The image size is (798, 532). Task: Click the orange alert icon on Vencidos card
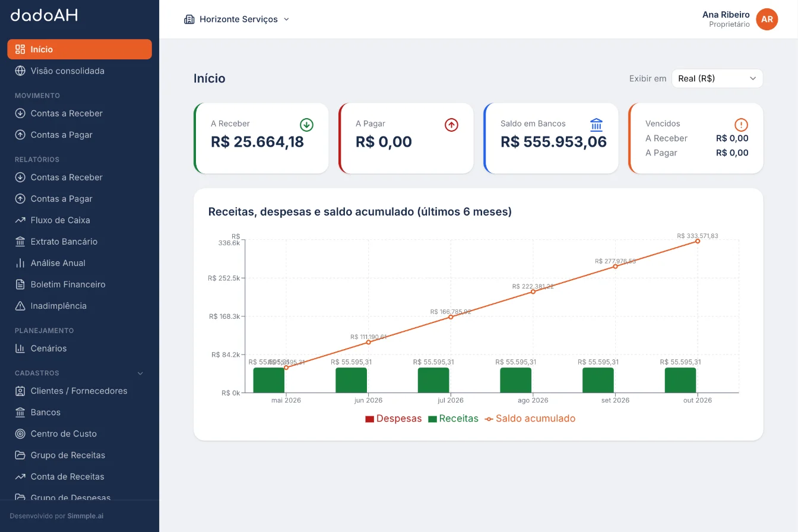point(741,125)
